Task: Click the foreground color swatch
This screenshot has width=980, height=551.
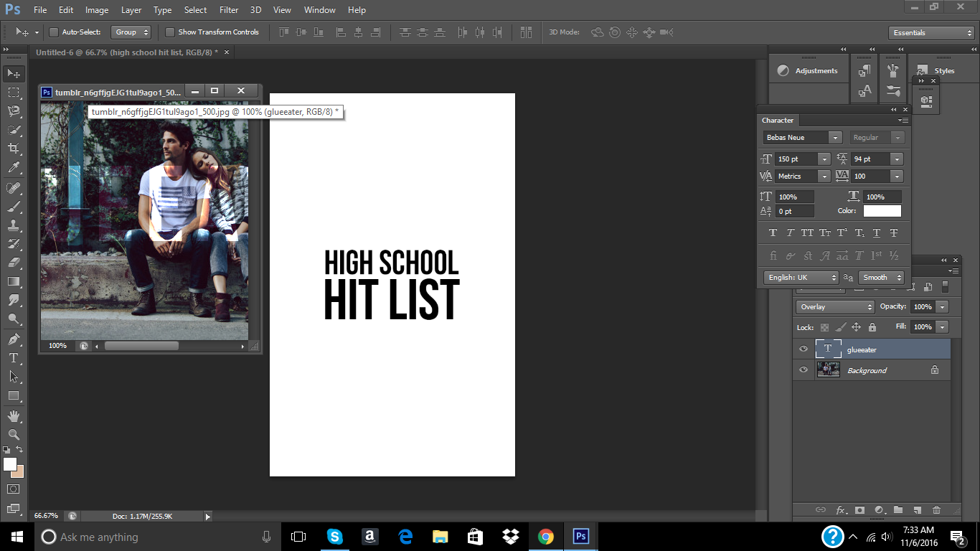Action: pos(9,464)
